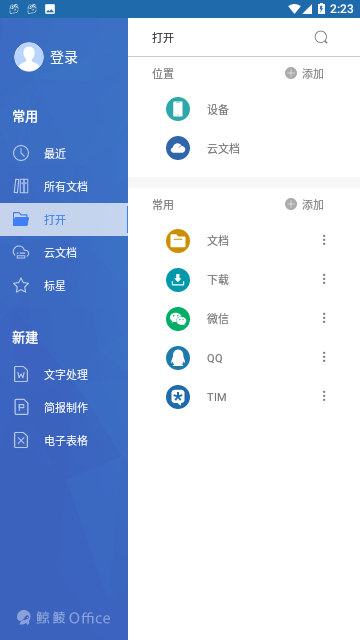
Task: Show 标星 starred documents
Action: 64,286
